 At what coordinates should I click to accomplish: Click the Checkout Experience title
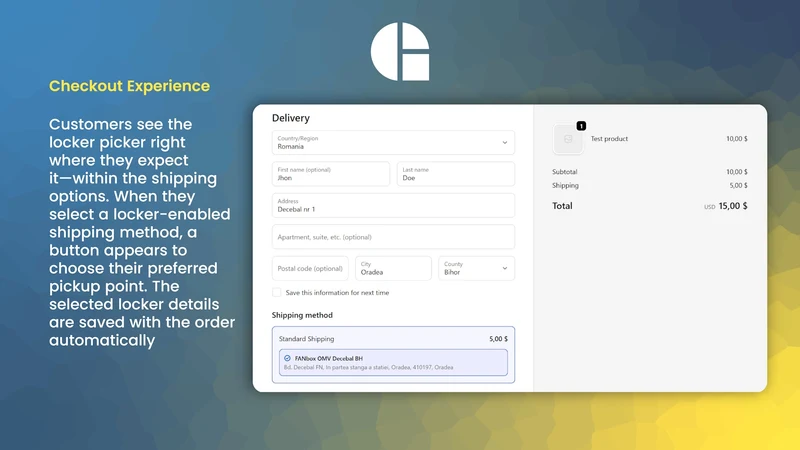(x=130, y=86)
